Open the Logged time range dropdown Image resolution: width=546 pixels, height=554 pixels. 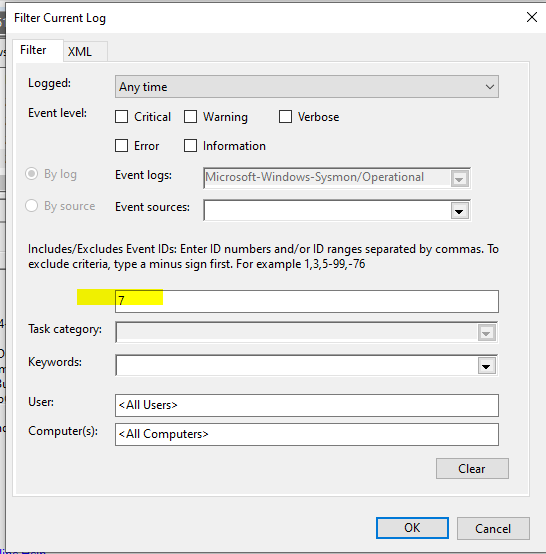307,87
